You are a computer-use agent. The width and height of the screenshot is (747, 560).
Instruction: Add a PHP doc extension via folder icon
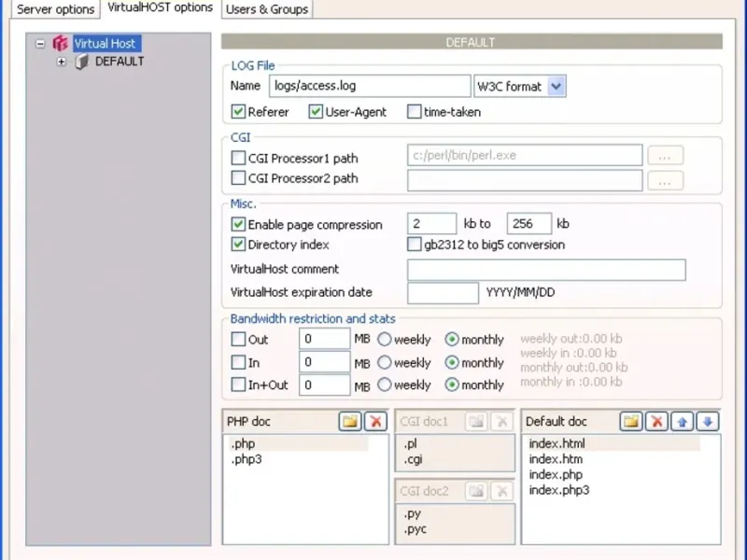pyautogui.click(x=350, y=422)
